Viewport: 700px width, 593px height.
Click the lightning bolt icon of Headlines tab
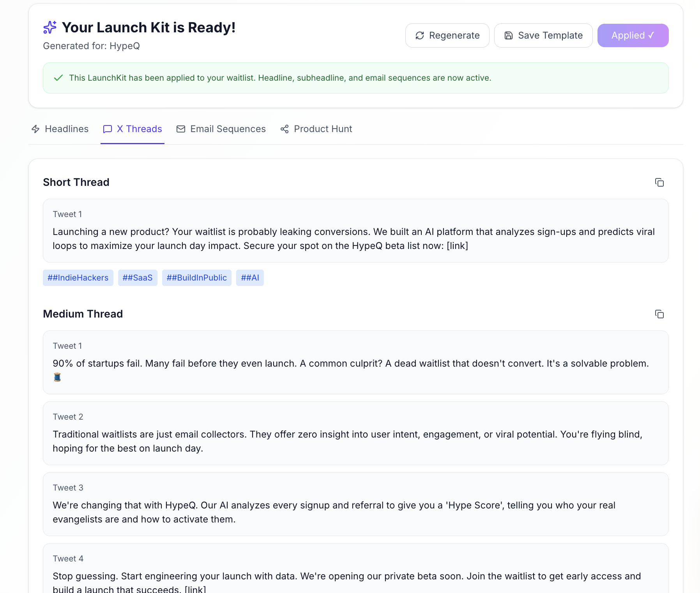35,129
